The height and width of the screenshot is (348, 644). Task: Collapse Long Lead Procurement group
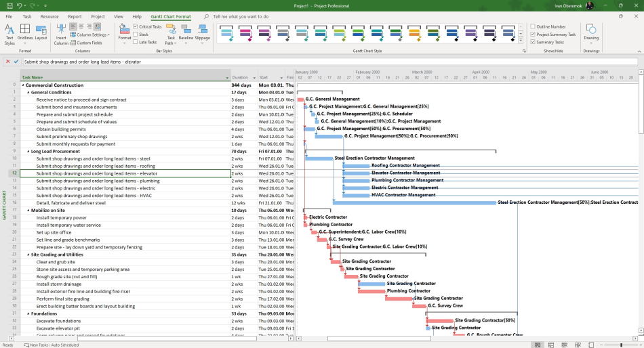(x=28, y=152)
